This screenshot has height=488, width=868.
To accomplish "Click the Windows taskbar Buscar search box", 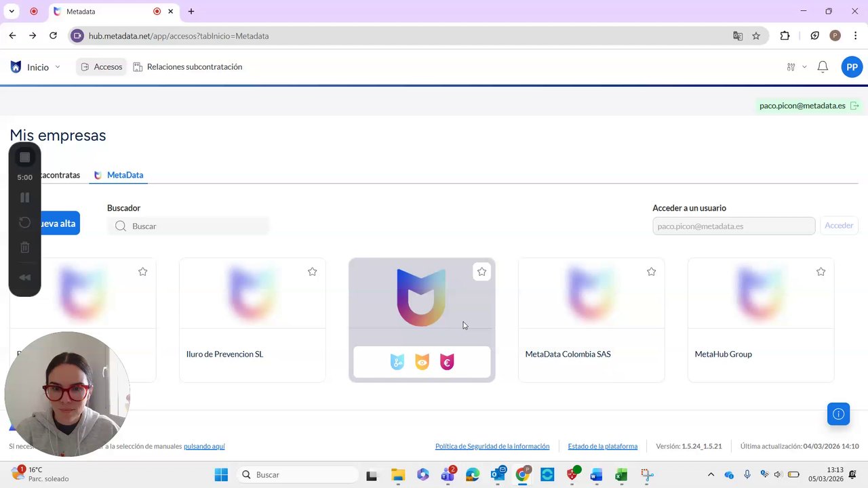I will tap(298, 475).
